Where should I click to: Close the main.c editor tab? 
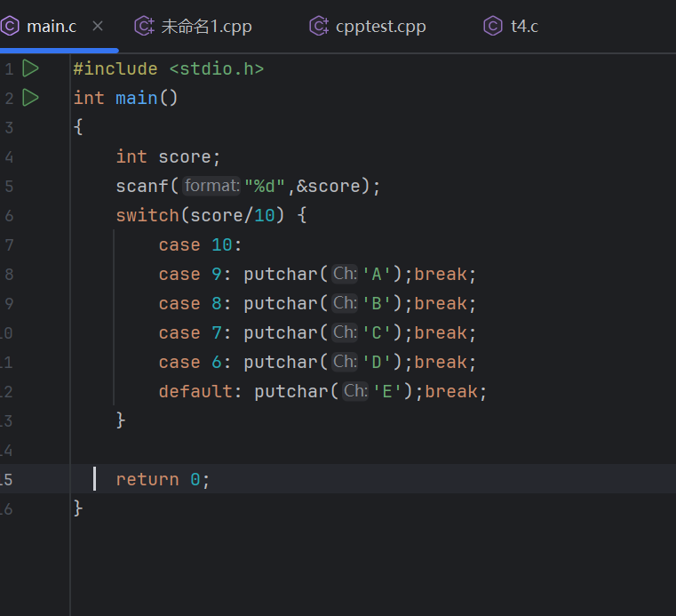(98, 26)
